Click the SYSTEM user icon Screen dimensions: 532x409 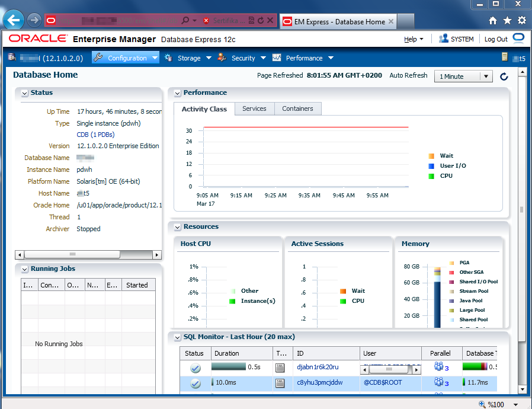(x=443, y=39)
